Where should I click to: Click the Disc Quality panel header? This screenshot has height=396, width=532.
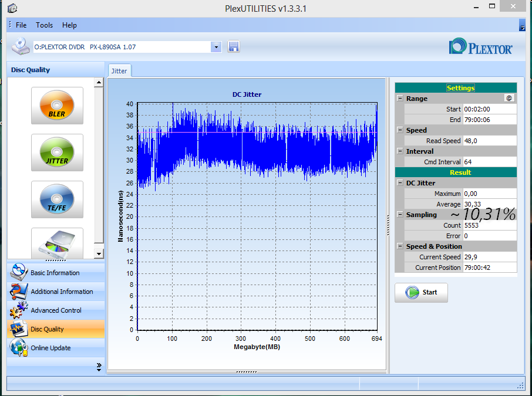(56, 69)
